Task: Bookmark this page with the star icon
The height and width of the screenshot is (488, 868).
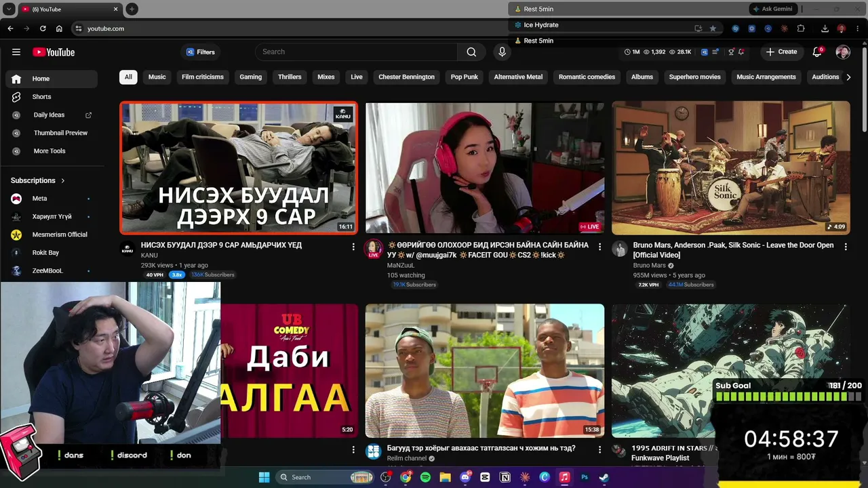Action: pos(713,28)
